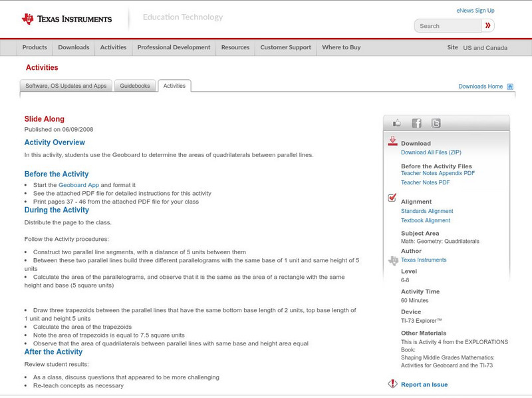Open Teacher Notes Appendix PDF
The width and height of the screenshot is (532, 398).
point(438,173)
